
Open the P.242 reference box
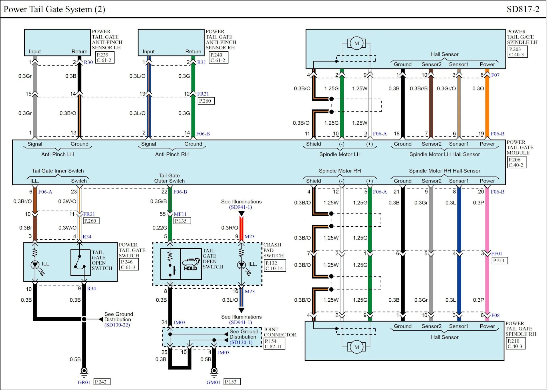(x=102, y=382)
